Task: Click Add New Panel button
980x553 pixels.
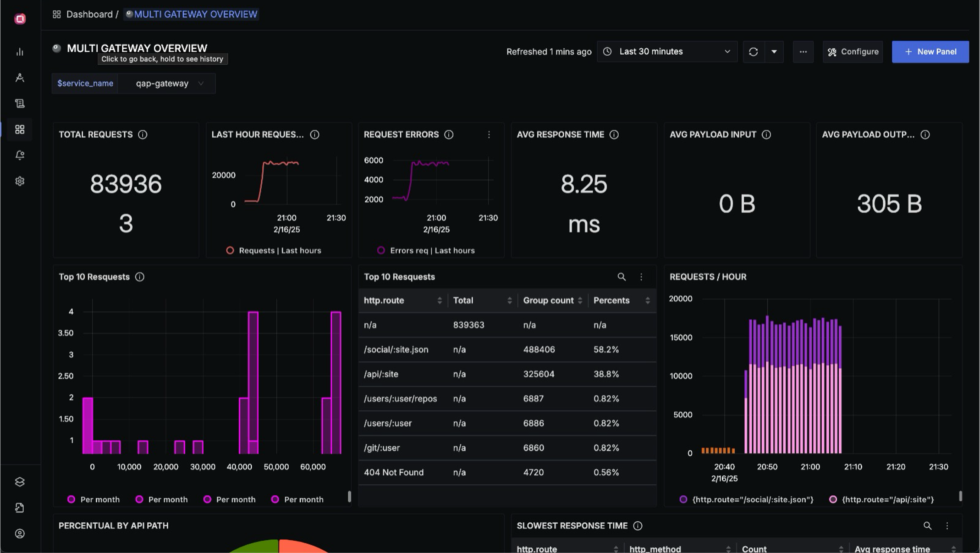Action: coord(932,52)
